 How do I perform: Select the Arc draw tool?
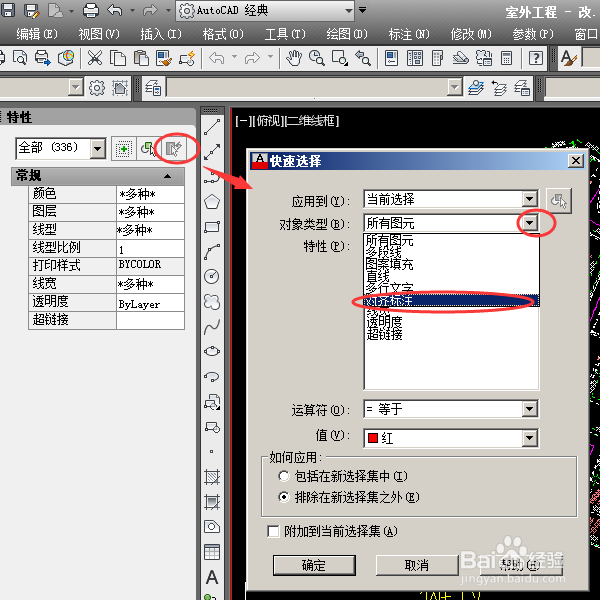[212, 252]
